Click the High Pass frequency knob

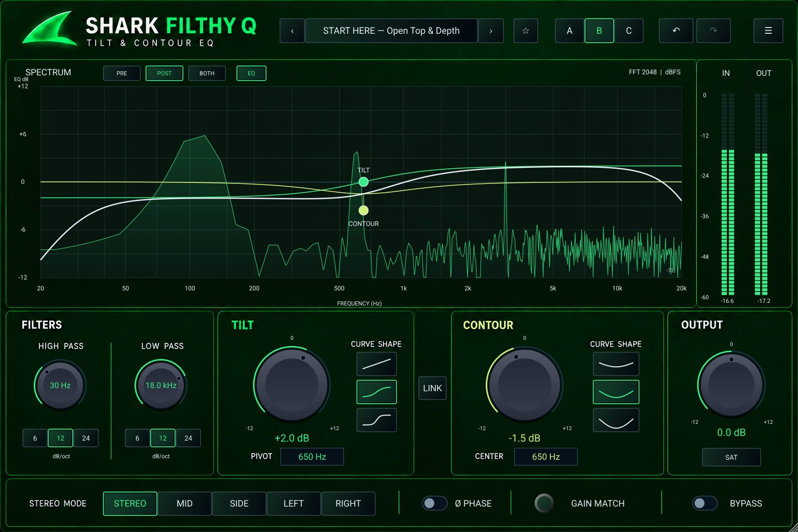[x=60, y=385]
